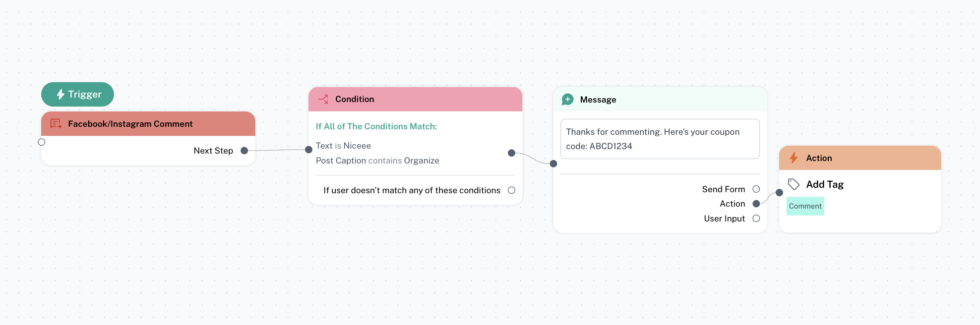Screen dimensions: 980x325
Task: Click the green Trigger button
Action: [x=78, y=94]
